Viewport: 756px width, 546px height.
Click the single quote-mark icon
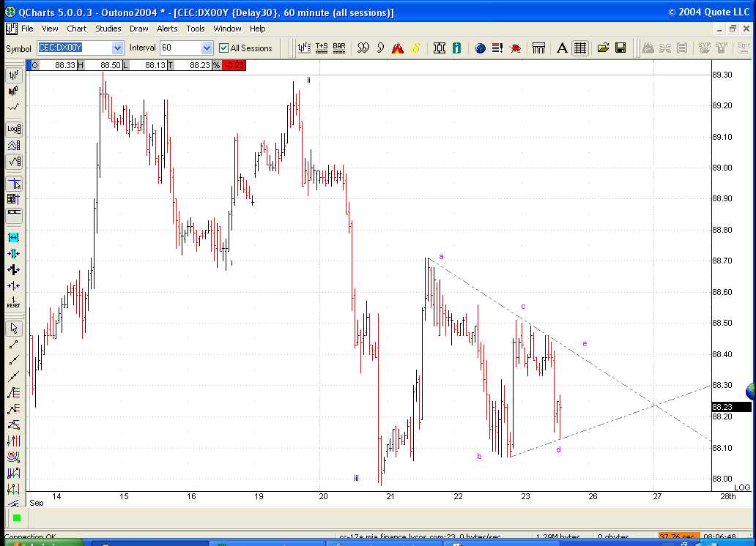[x=380, y=48]
